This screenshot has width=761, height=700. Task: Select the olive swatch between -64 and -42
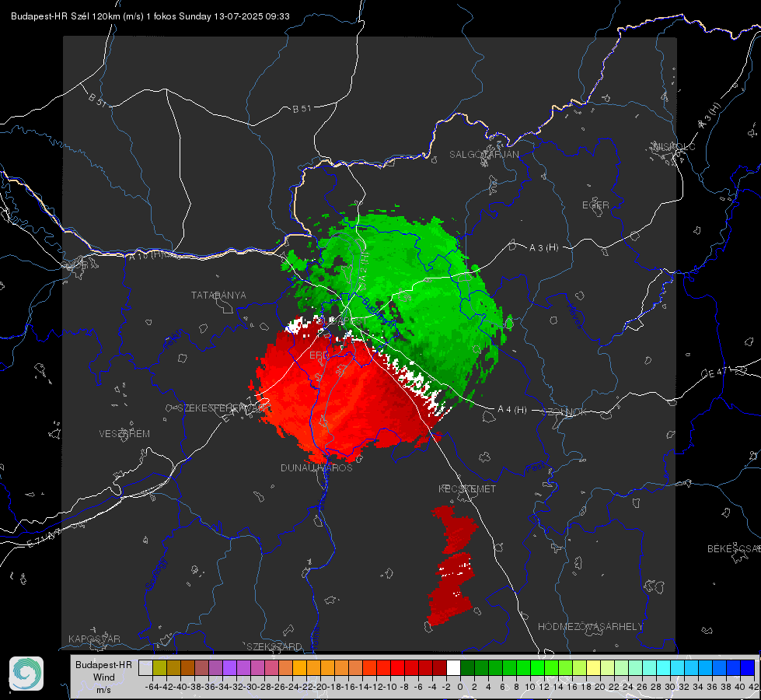coord(159,668)
